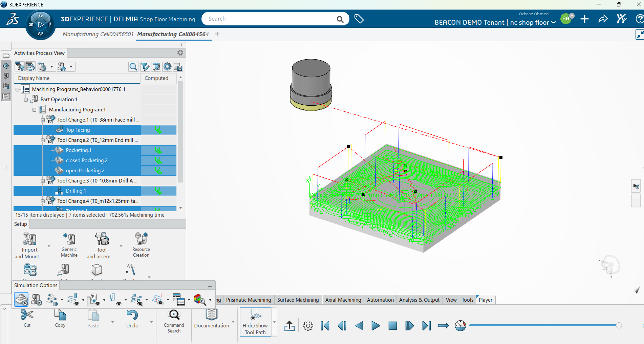Image resolution: width=644 pixels, height=344 pixels.
Task: Click the tag icon beside search bar
Action: tap(359, 19)
